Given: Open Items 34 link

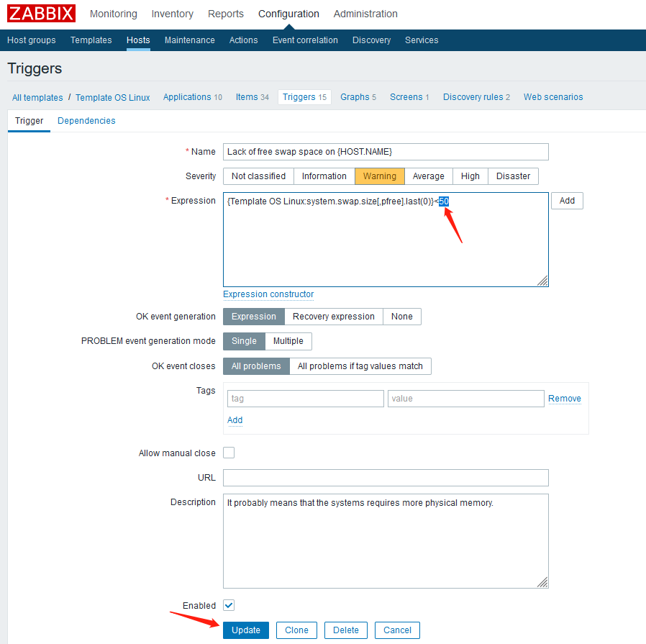Looking at the screenshot, I should (x=252, y=97).
